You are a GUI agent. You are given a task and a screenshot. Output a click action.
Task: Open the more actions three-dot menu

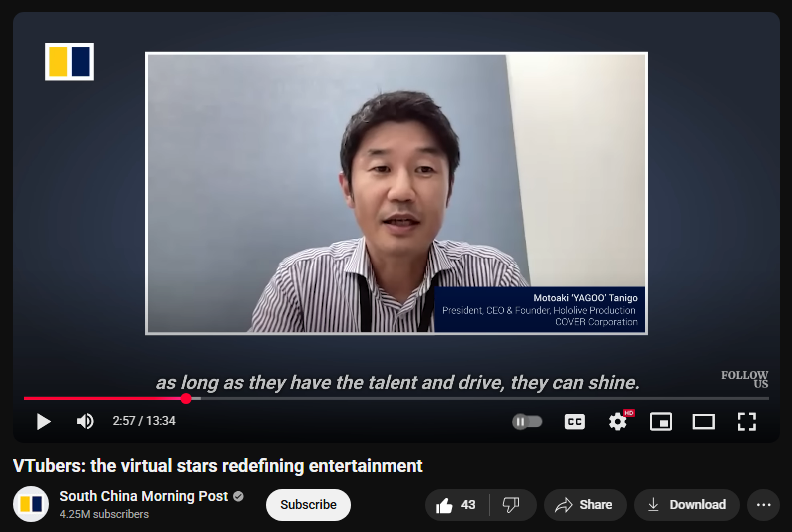[763, 505]
